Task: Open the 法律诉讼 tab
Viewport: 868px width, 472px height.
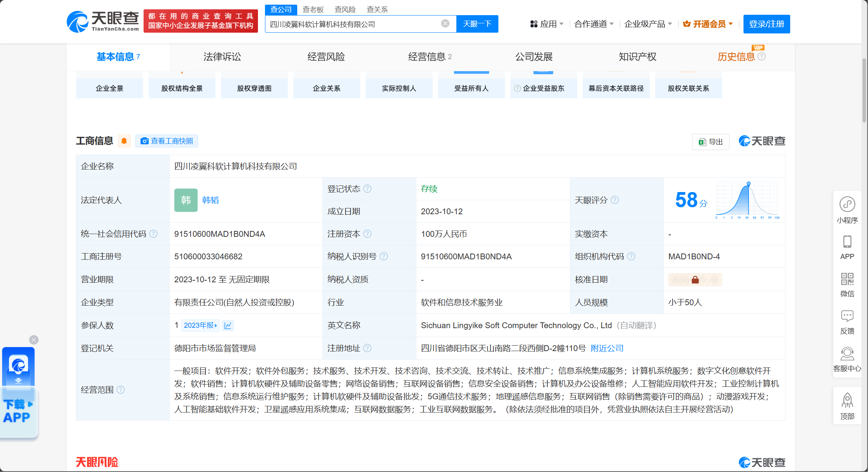Action: click(222, 57)
